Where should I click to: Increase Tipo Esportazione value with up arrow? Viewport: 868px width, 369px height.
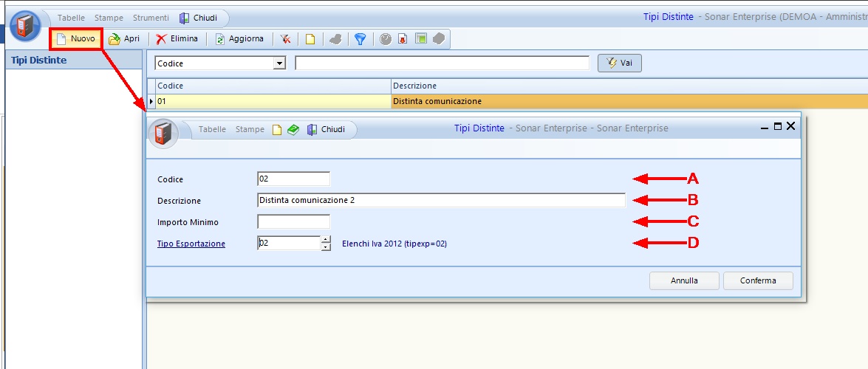[x=326, y=238]
